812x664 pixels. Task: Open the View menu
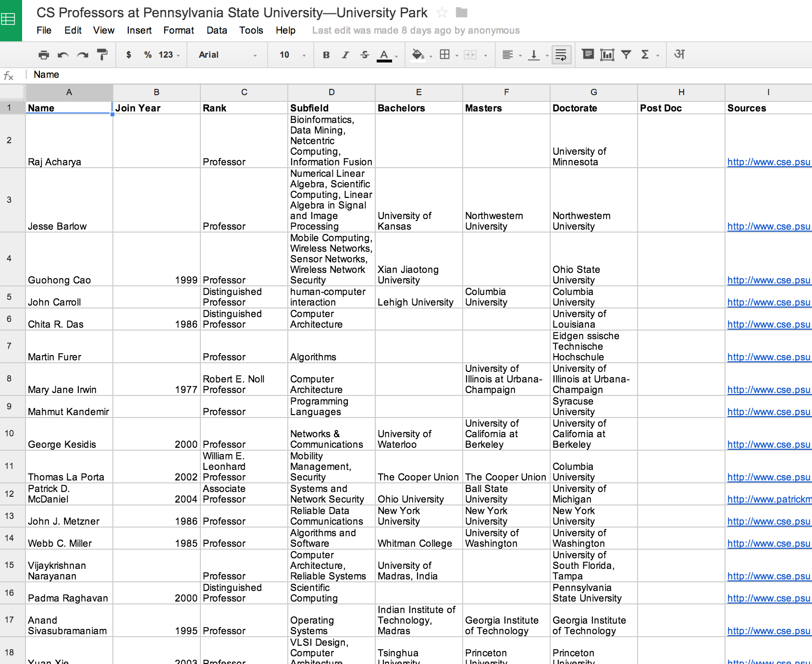click(104, 30)
